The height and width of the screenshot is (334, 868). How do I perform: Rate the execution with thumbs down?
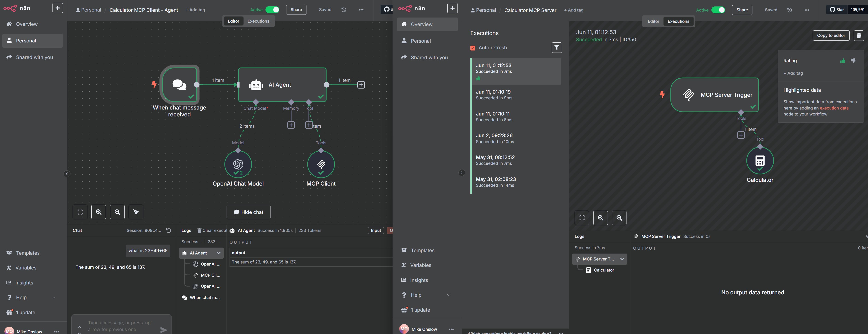click(x=853, y=61)
